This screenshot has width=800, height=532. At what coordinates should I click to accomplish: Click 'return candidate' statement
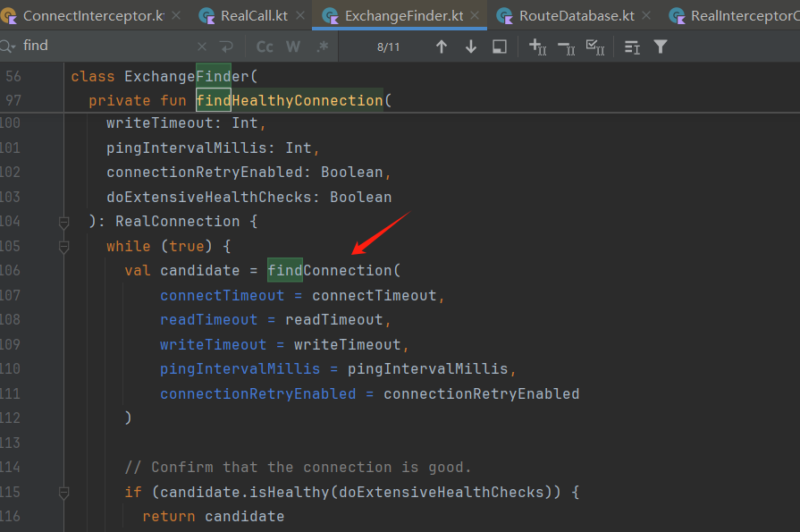coord(214,516)
